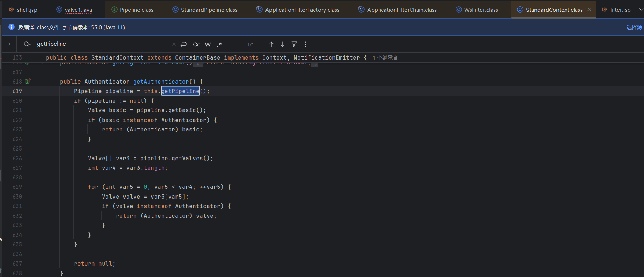The image size is (644, 277).
Task: Toggle match case (Cc) option
Action: [x=197, y=44]
